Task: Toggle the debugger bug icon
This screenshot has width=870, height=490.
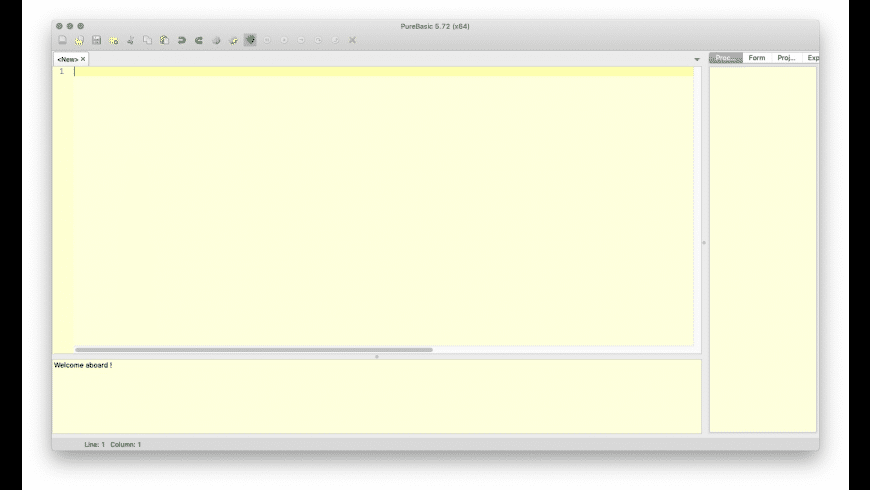Action: point(250,40)
